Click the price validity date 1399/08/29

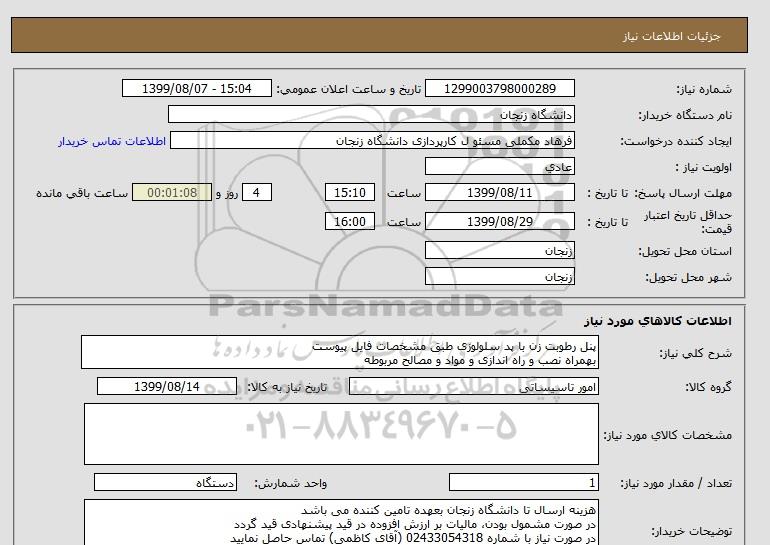pyautogui.click(x=499, y=221)
